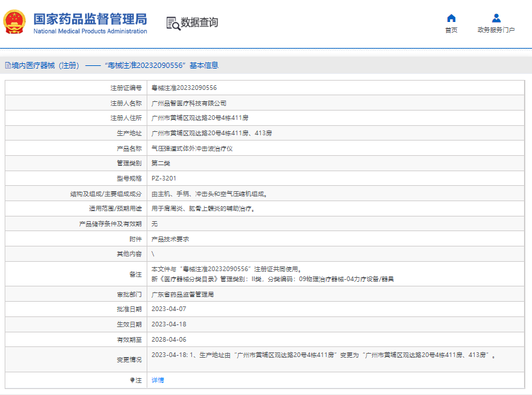
Task: Click the bullet icon beside 注
Action: pos(132,380)
